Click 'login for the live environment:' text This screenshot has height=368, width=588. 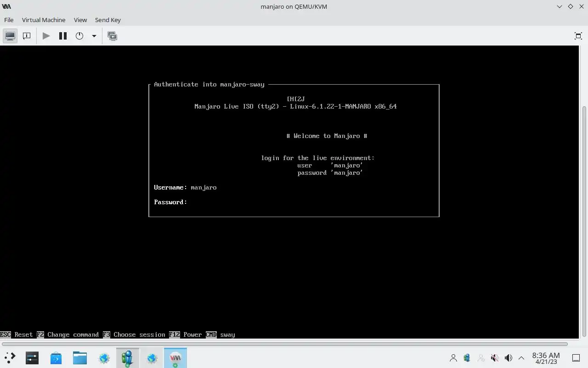tap(317, 158)
